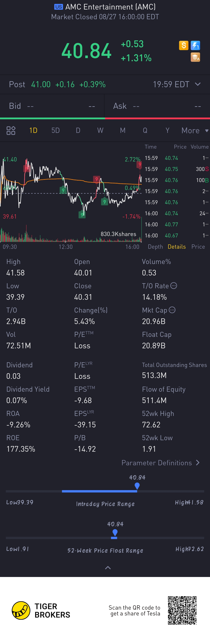210x644 pixels.
Task: Tap the High value 41.58
Action: tap(16, 273)
